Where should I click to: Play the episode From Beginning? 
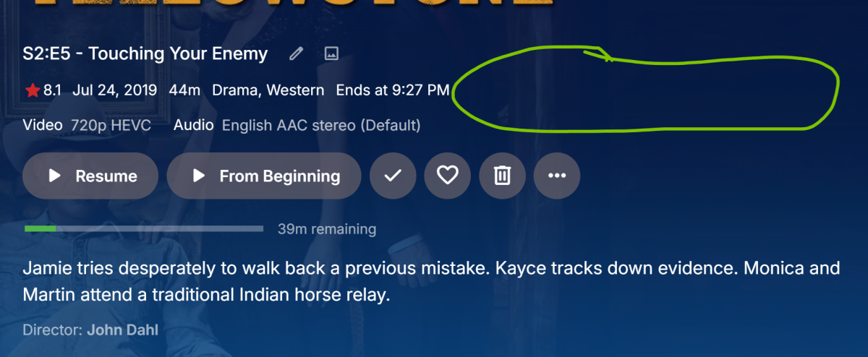pos(264,176)
